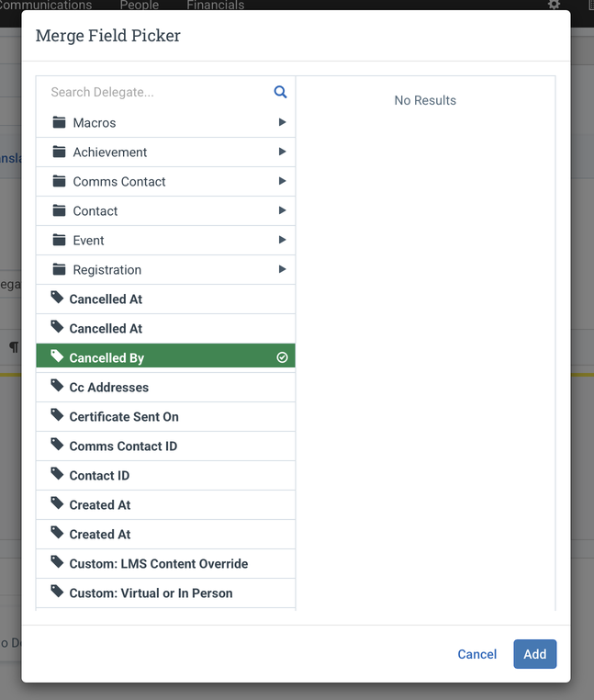The image size is (594, 700).
Task: Select the Registration folder row
Action: click(165, 270)
